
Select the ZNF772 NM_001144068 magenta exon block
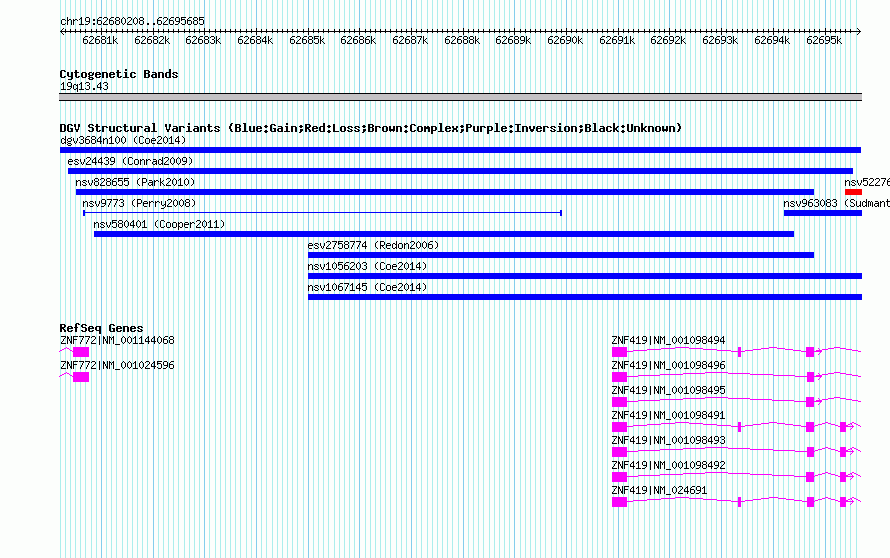pyautogui.click(x=81, y=352)
